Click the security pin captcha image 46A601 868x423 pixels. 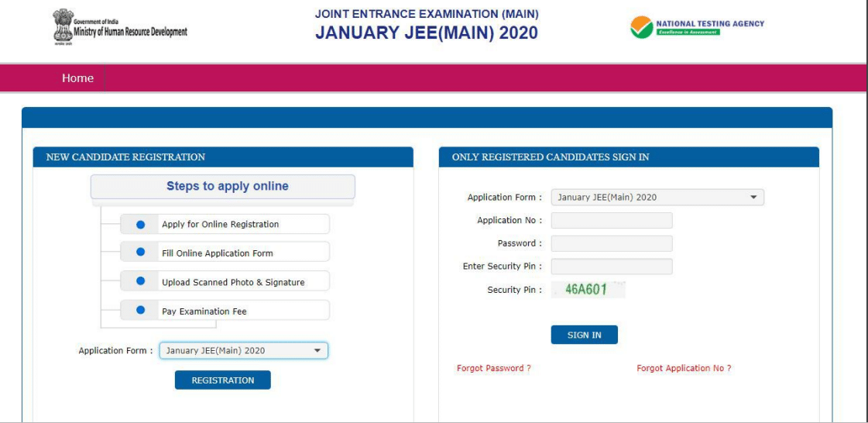pyautogui.click(x=587, y=290)
